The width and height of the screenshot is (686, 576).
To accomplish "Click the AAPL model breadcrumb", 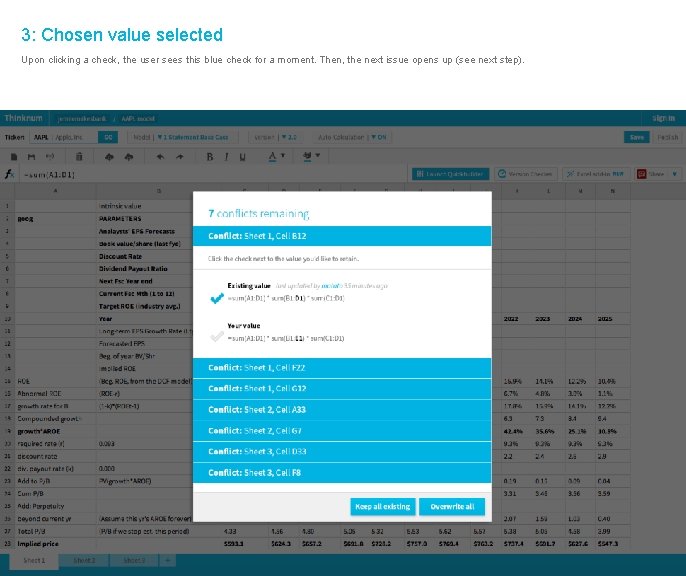I will coord(138,119).
